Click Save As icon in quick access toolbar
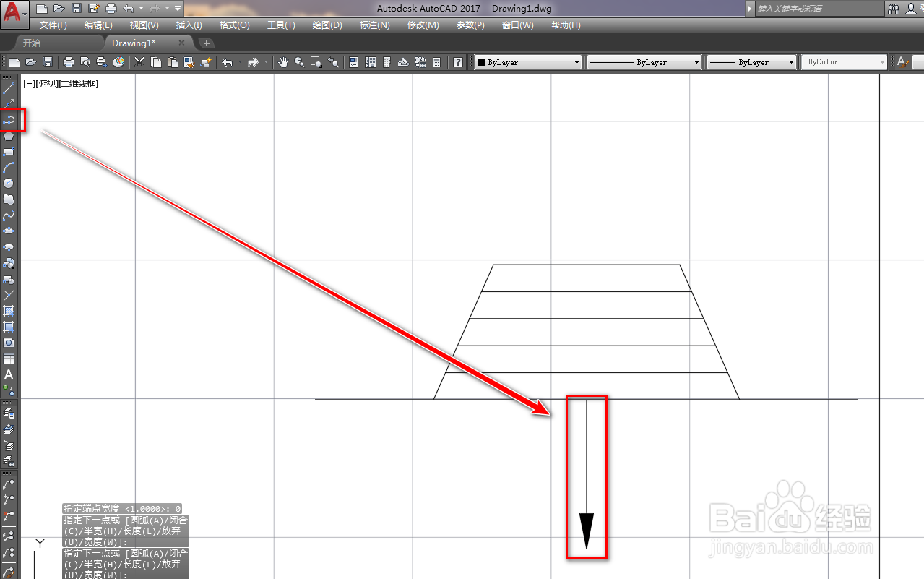Image resolution: width=924 pixels, height=579 pixels. coord(94,9)
